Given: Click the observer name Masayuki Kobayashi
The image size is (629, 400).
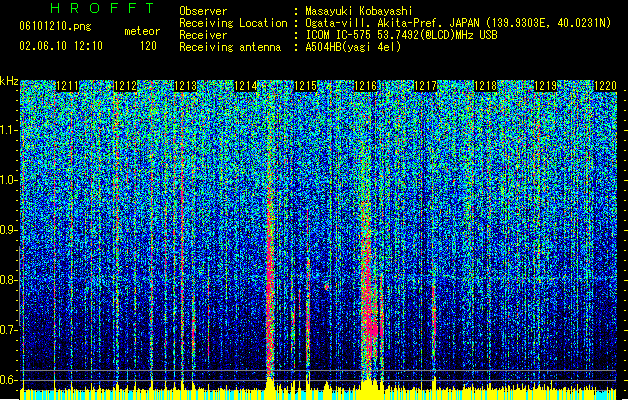Looking at the screenshot, I should coord(359,11).
